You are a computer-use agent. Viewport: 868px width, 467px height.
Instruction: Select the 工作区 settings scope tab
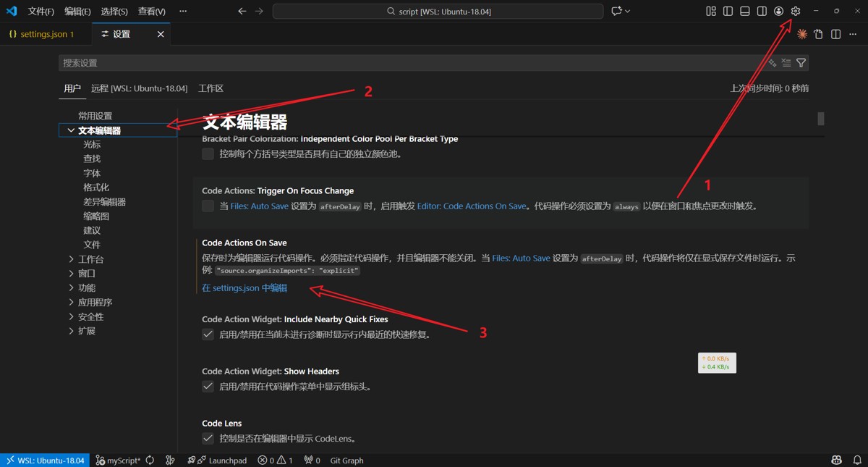tap(211, 88)
